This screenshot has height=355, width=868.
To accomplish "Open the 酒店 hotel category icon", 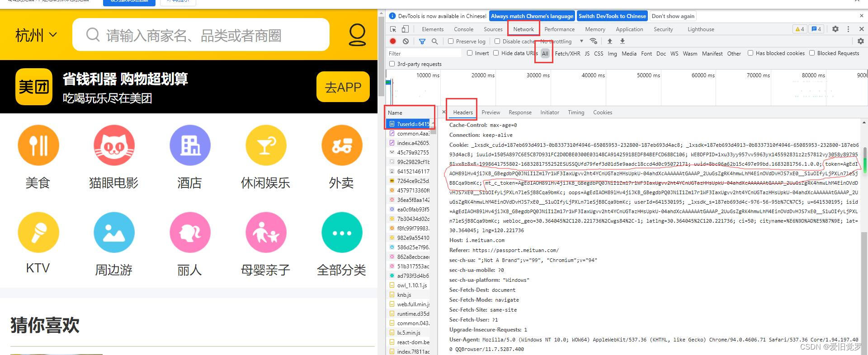I will 190,145.
